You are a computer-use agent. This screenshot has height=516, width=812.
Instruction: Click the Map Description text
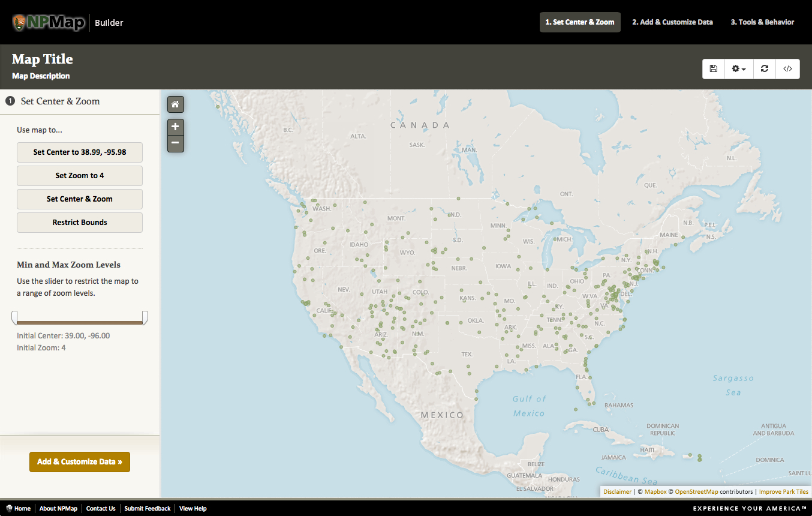pyautogui.click(x=41, y=76)
